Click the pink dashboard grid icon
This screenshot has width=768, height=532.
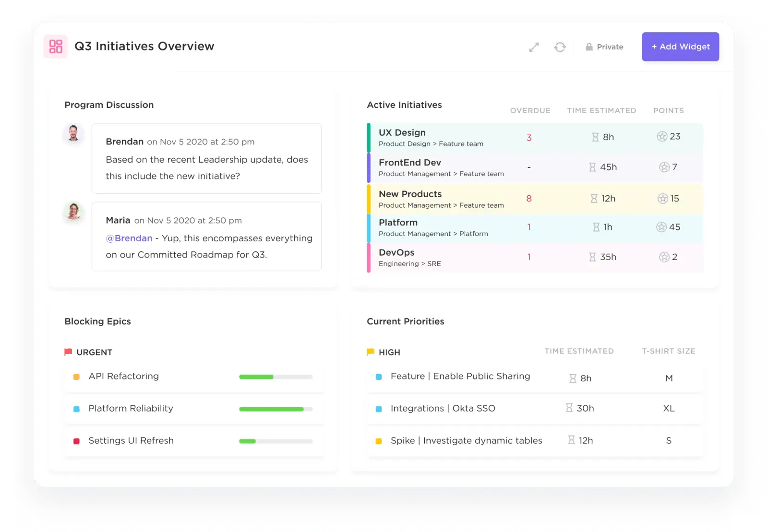tap(56, 47)
